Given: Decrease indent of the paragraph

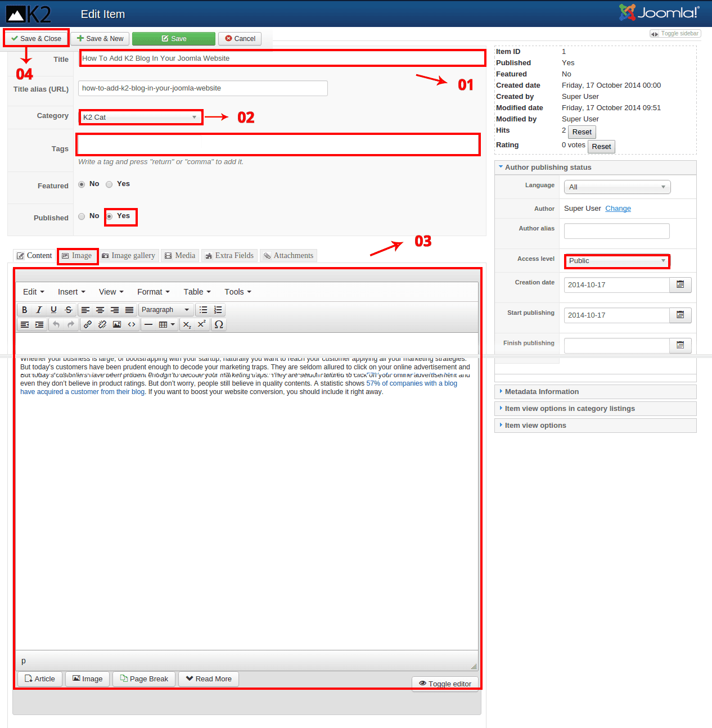Looking at the screenshot, I should [x=25, y=324].
